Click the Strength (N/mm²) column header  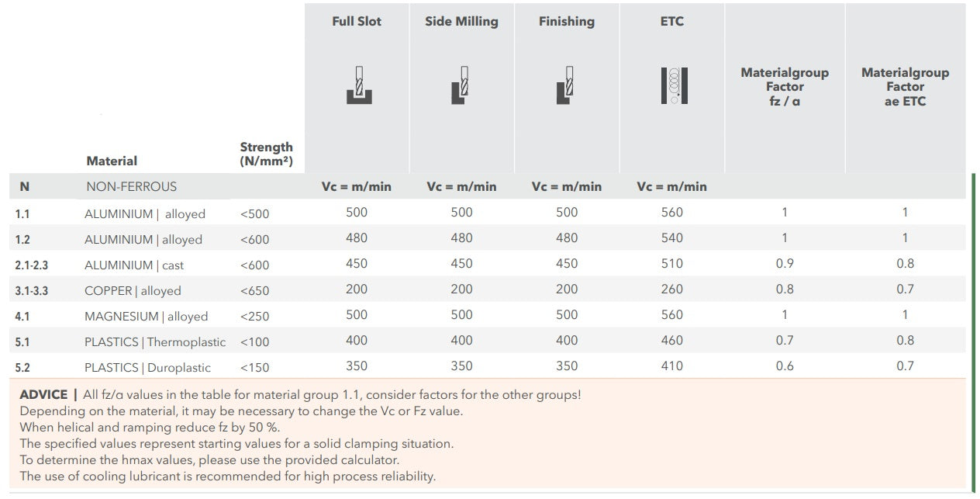coord(267,154)
